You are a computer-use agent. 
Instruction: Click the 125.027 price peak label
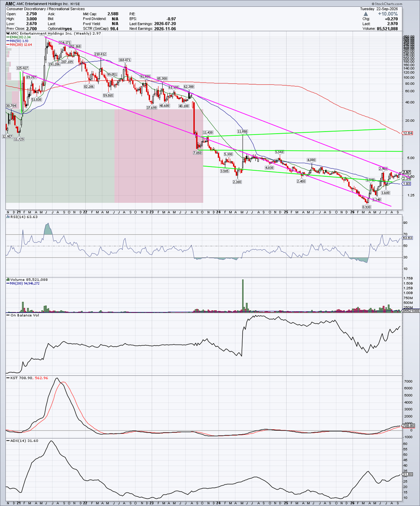[22, 68]
